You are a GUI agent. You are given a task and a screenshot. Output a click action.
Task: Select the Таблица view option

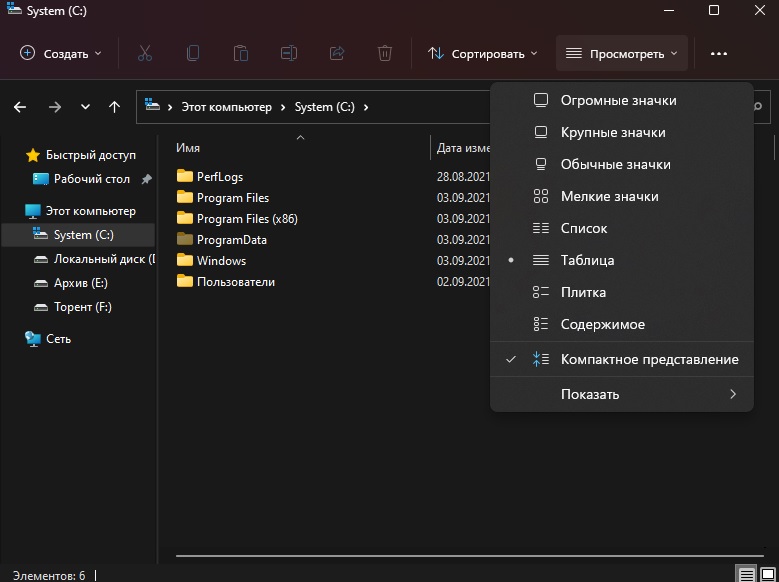[587, 260]
